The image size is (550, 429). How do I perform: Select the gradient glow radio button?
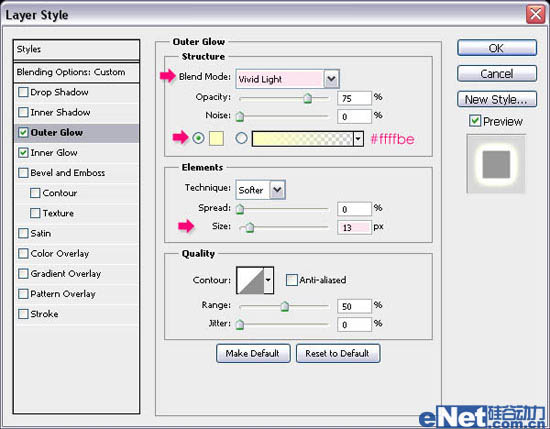click(x=241, y=138)
